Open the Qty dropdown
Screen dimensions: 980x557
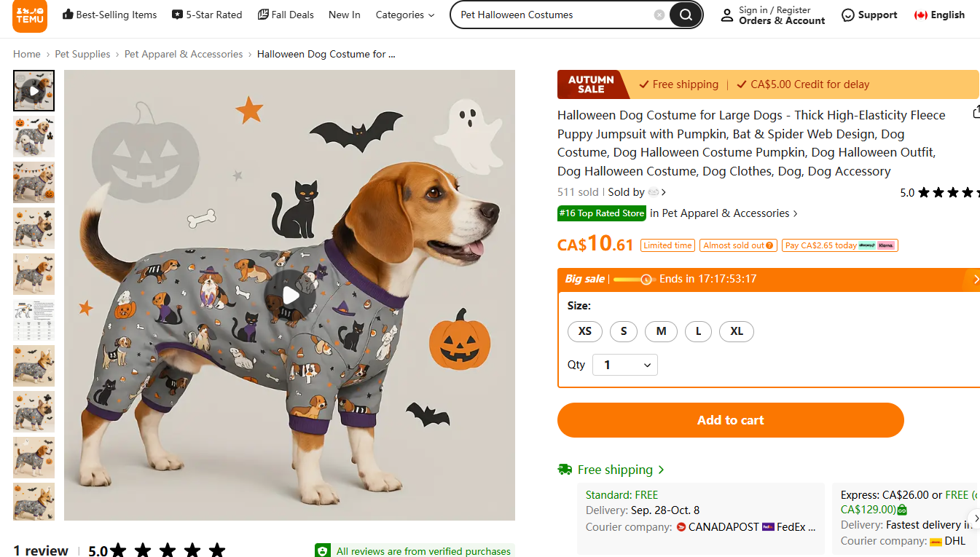625,365
